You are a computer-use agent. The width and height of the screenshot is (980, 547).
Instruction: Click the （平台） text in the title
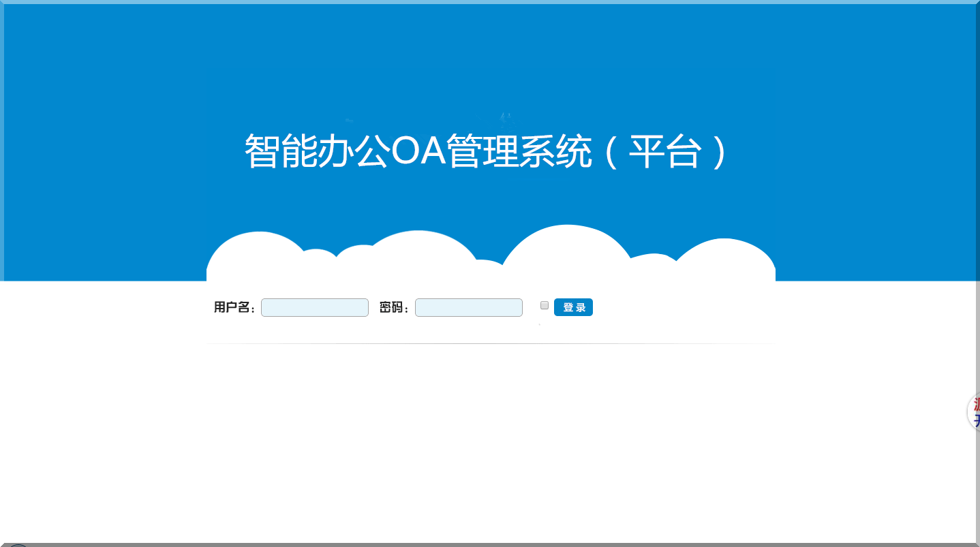(x=664, y=151)
